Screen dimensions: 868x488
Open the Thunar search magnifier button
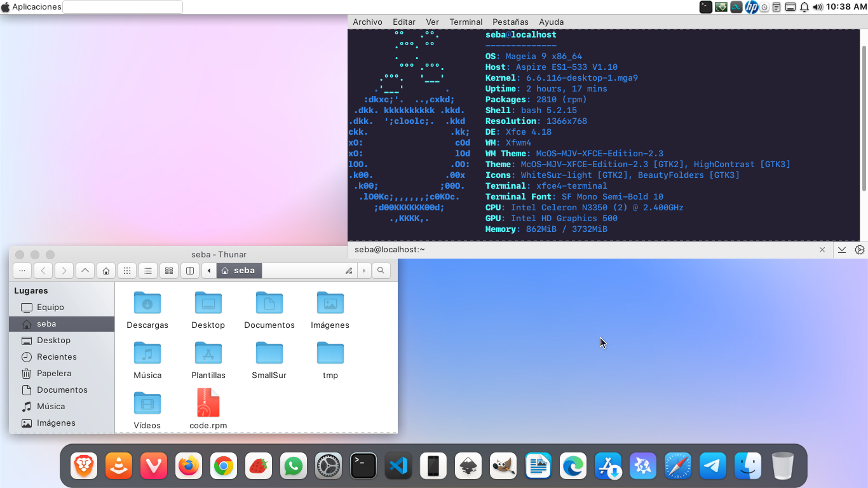coord(381,271)
